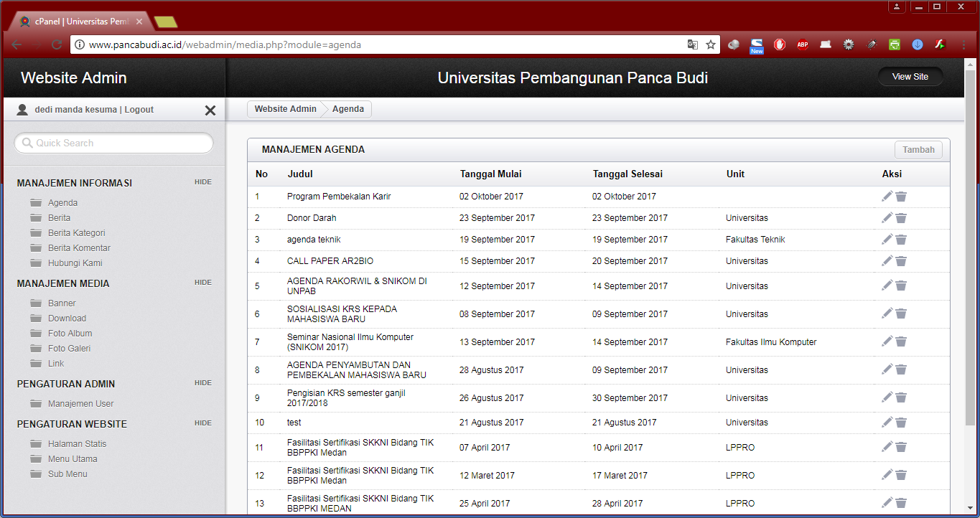Click the Adblock Plus extension icon
This screenshot has height=518, width=980.
(802, 44)
